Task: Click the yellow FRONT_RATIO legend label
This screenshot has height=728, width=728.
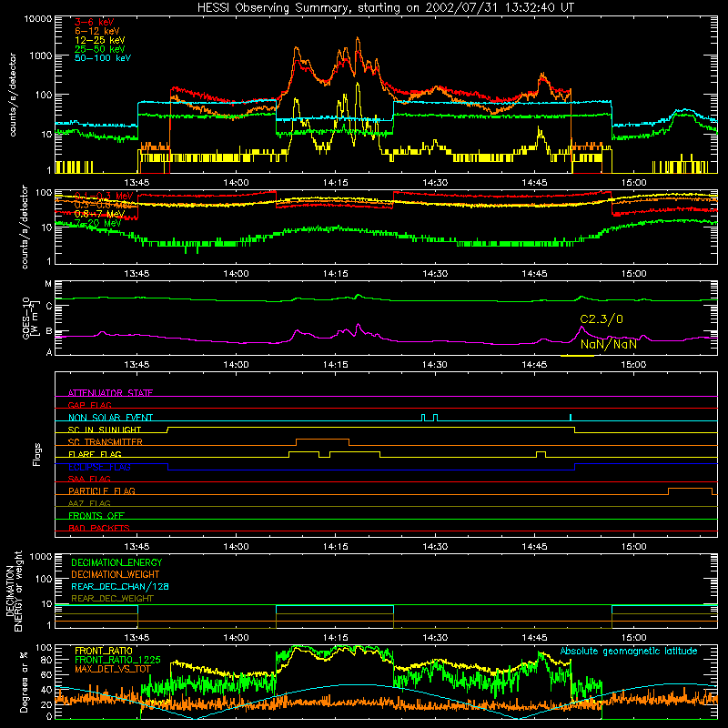Action: tap(104, 651)
